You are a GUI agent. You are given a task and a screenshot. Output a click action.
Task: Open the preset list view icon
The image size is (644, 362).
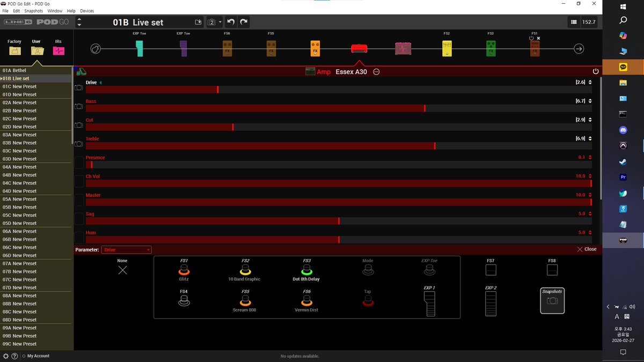(x=574, y=22)
